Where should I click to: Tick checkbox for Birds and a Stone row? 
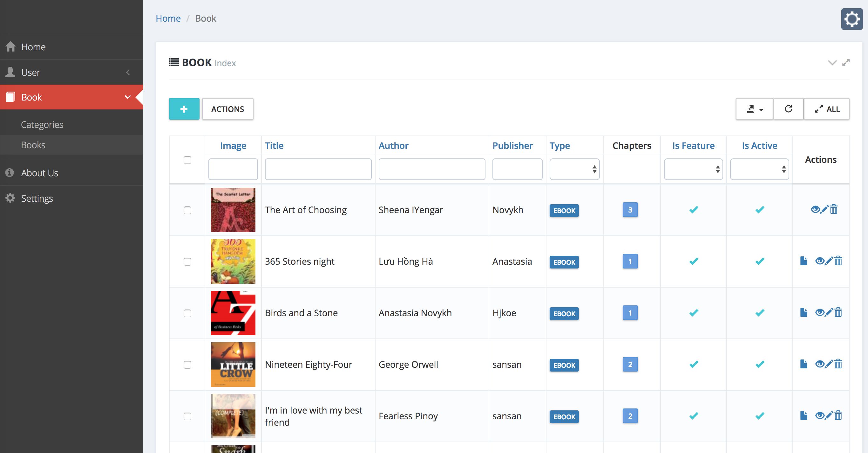pos(187,313)
